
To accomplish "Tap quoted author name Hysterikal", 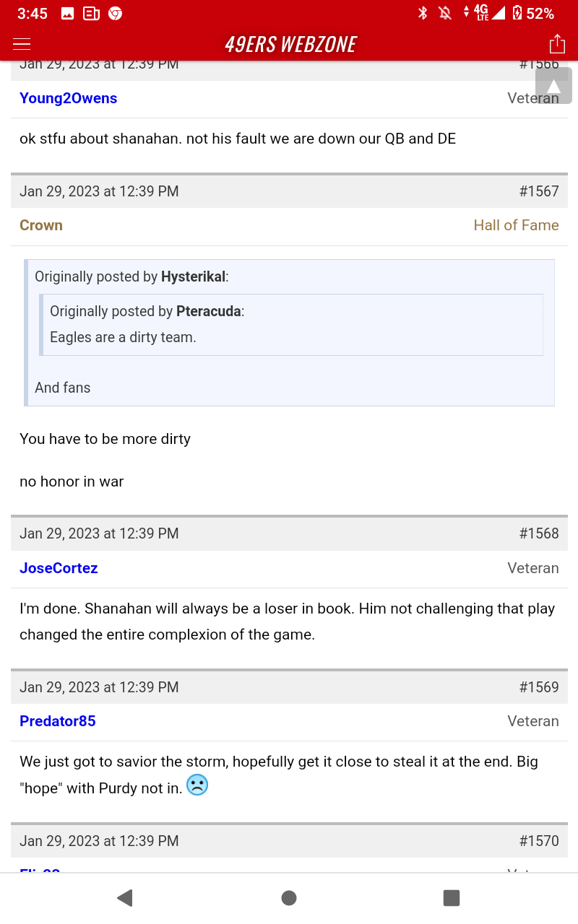I will [194, 276].
